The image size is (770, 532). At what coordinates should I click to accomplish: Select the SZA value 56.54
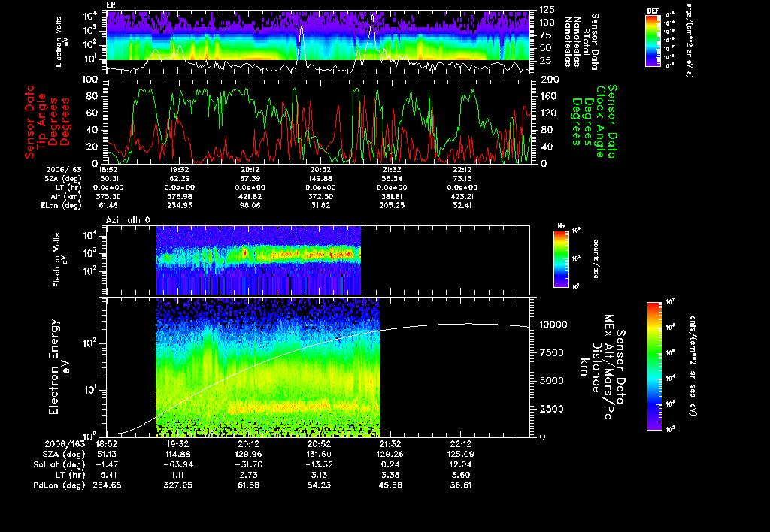(x=392, y=179)
